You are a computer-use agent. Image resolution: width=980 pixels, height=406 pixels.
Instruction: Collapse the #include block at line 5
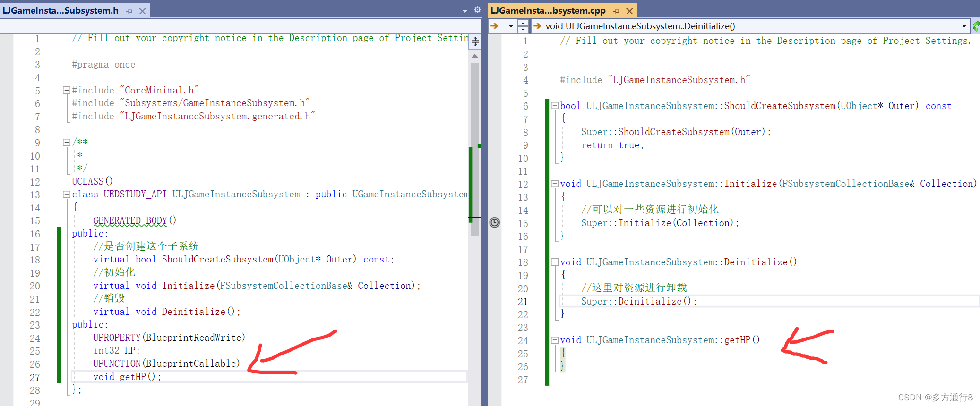click(x=67, y=90)
